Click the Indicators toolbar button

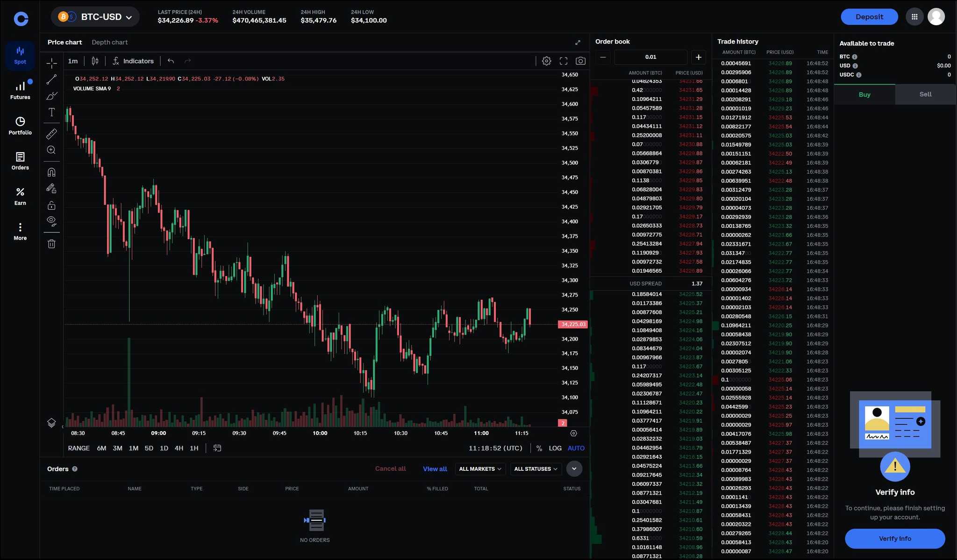(x=132, y=61)
